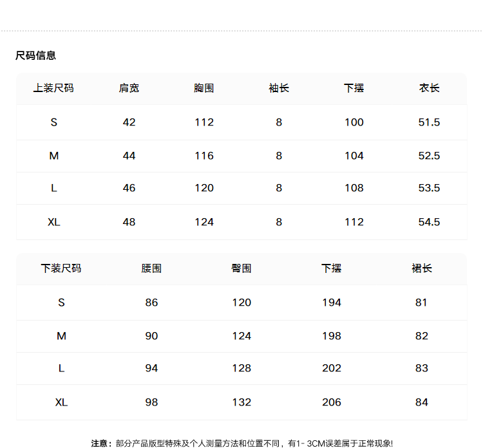Click skirt length value 81
The width and height of the screenshot is (483, 448).
coord(421,303)
